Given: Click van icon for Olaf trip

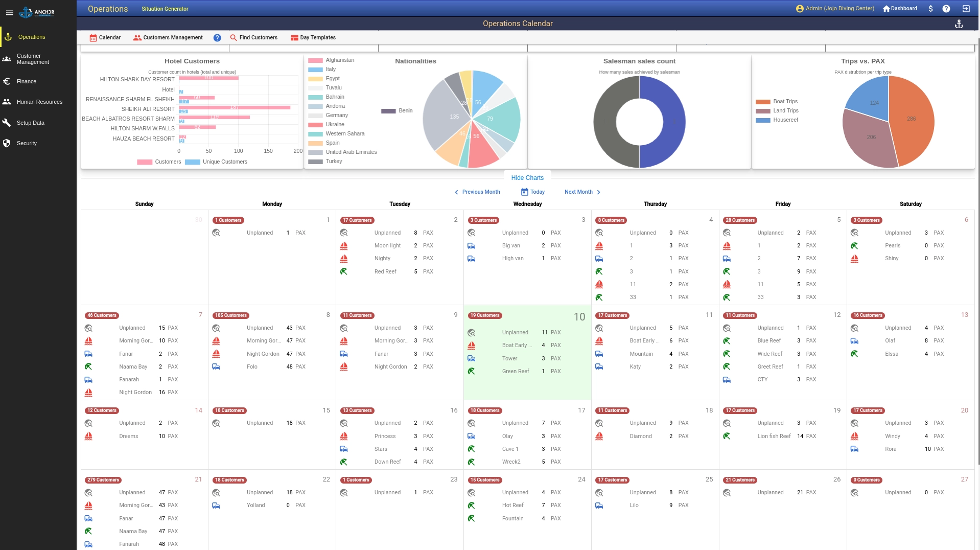Looking at the screenshot, I should (x=854, y=341).
